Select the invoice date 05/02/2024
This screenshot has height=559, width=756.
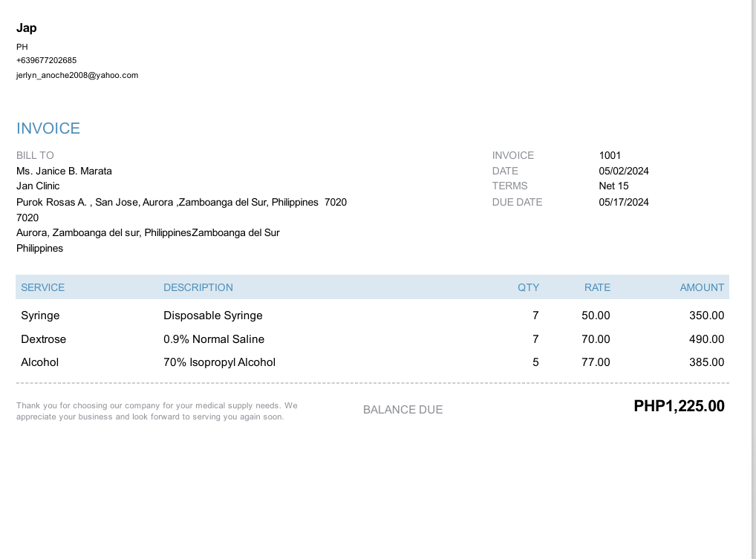(x=624, y=171)
